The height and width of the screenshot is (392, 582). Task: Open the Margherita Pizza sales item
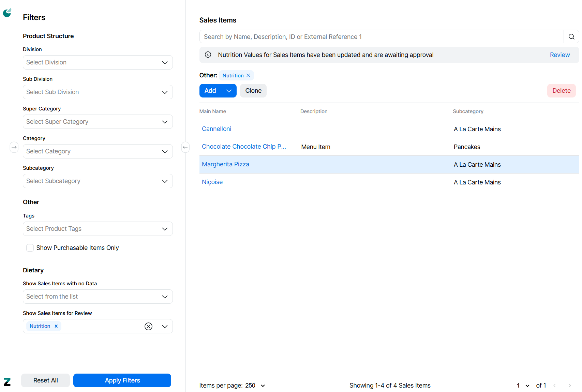(x=225, y=164)
